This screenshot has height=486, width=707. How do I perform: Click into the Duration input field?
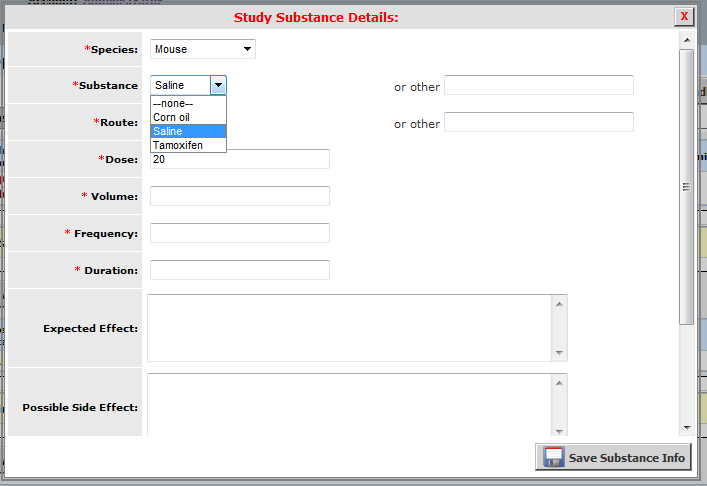coord(239,270)
